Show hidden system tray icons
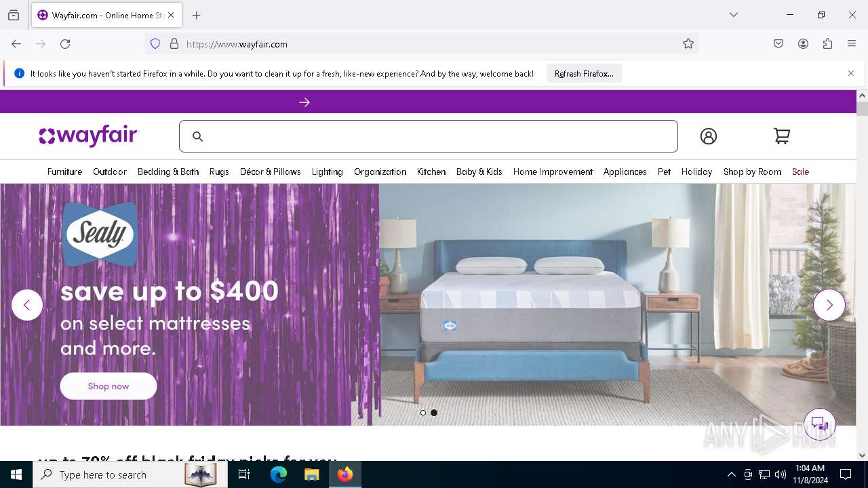868x488 pixels. [x=731, y=474]
